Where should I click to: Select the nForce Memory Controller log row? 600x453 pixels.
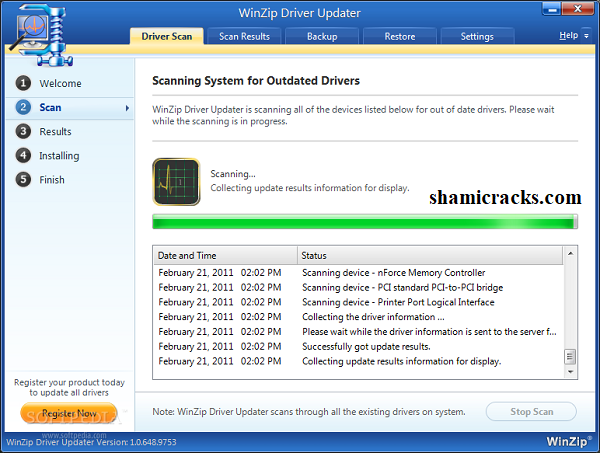click(359, 273)
